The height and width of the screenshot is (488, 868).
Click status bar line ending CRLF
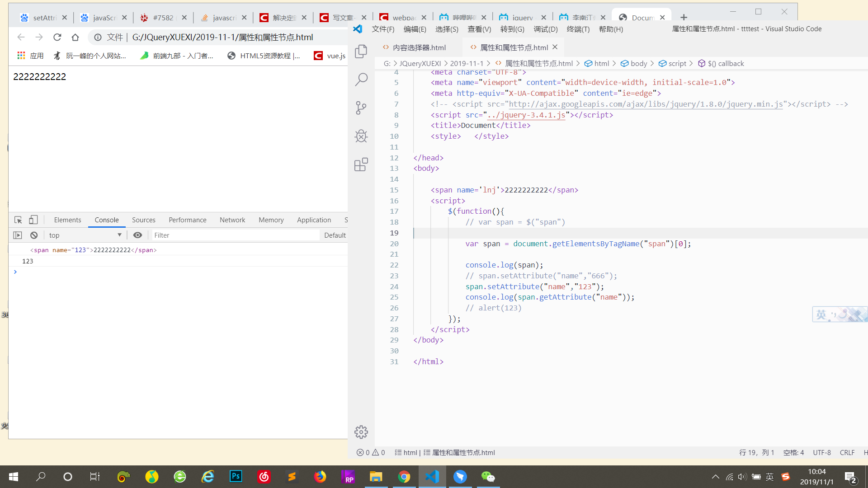(x=847, y=452)
